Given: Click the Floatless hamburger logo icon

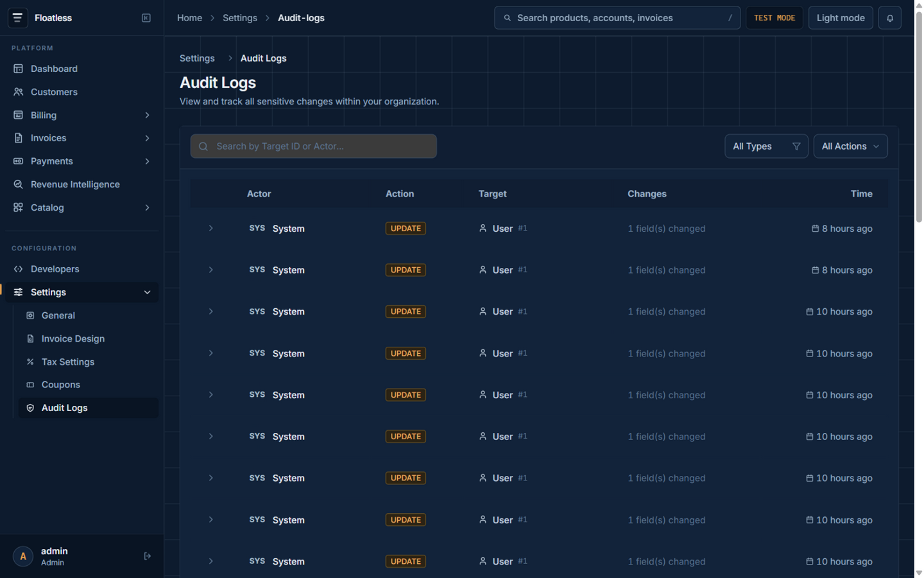Looking at the screenshot, I should pos(17,18).
